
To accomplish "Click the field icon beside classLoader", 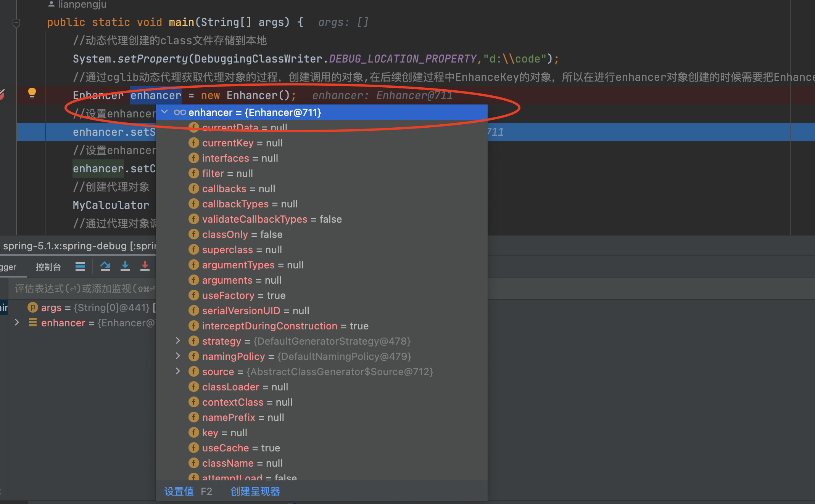I will click(x=194, y=387).
